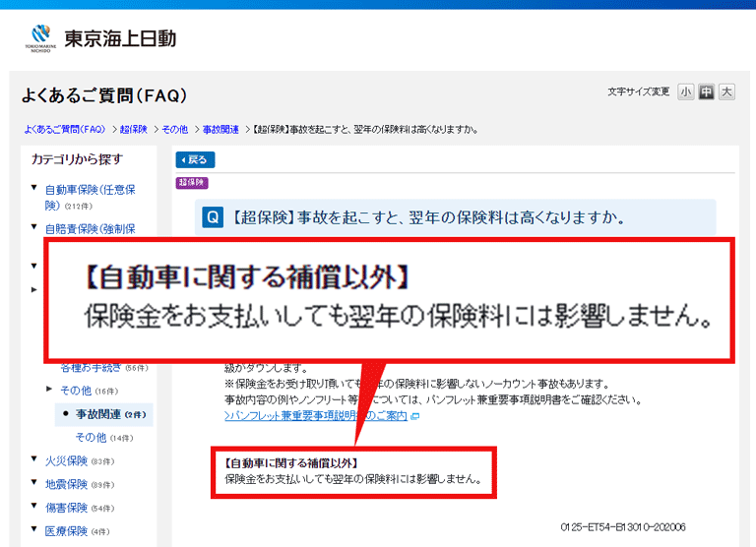Open breadcrumb link 事故関連

[220, 129]
